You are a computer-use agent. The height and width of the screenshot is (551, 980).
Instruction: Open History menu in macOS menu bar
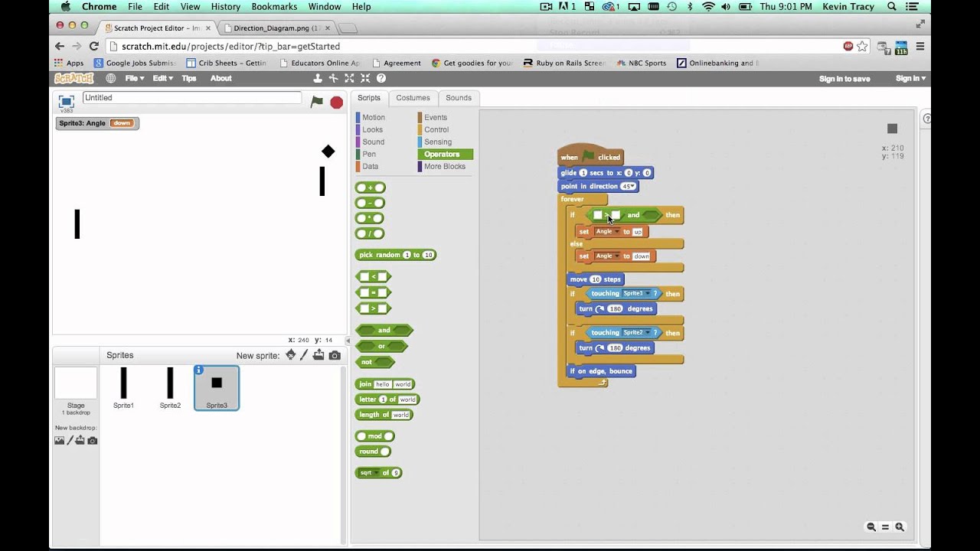click(x=225, y=6)
